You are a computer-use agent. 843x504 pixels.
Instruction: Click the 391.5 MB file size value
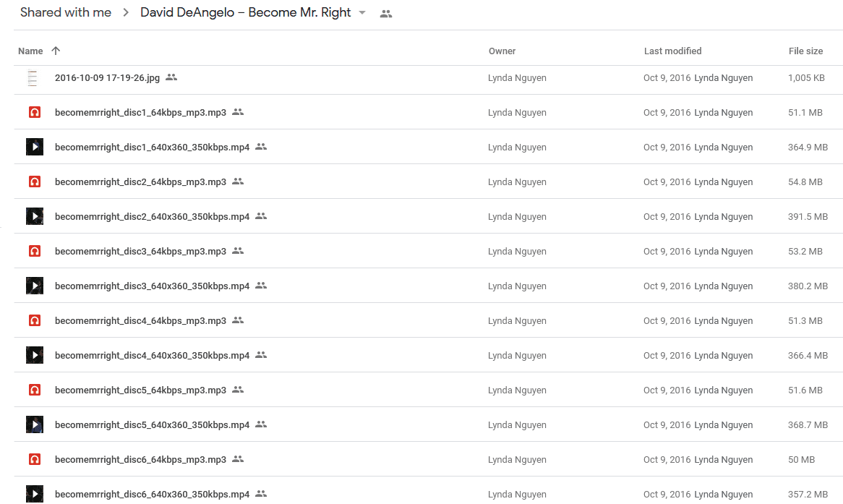[808, 217]
